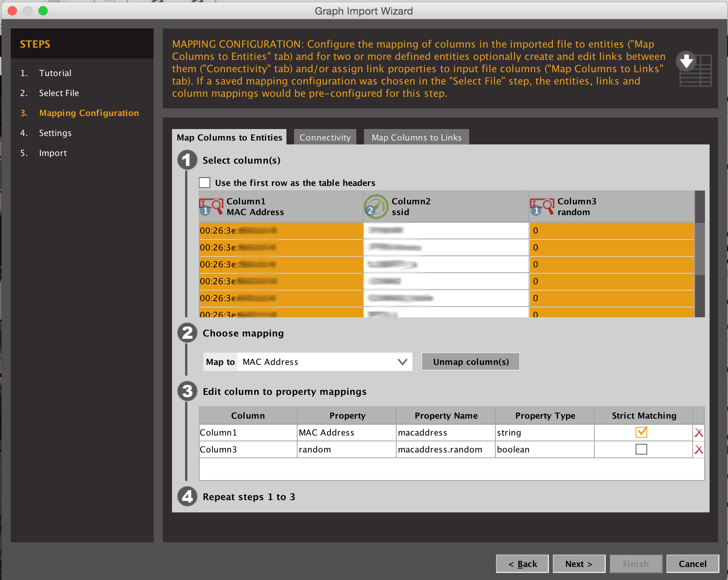Delete the Column1 property mapping row
The width and height of the screenshot is (728, 580).
698,433
